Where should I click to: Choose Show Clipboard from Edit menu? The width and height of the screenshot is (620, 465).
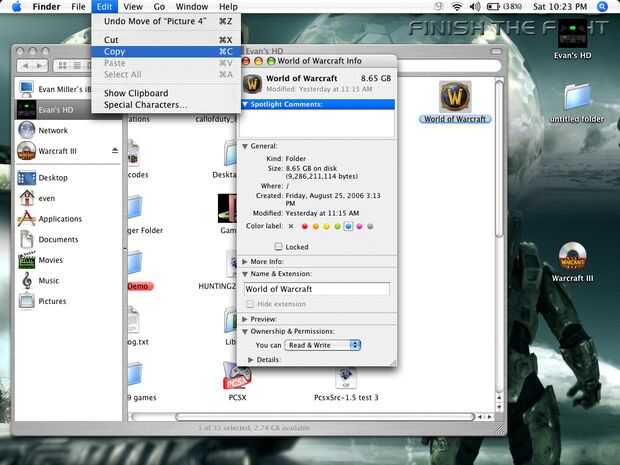click(x=166, y=93)
